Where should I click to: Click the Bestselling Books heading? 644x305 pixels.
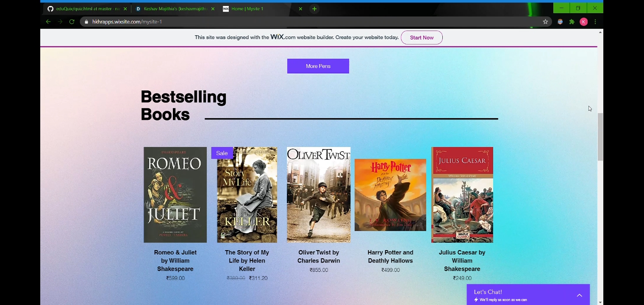click(183, 105)
